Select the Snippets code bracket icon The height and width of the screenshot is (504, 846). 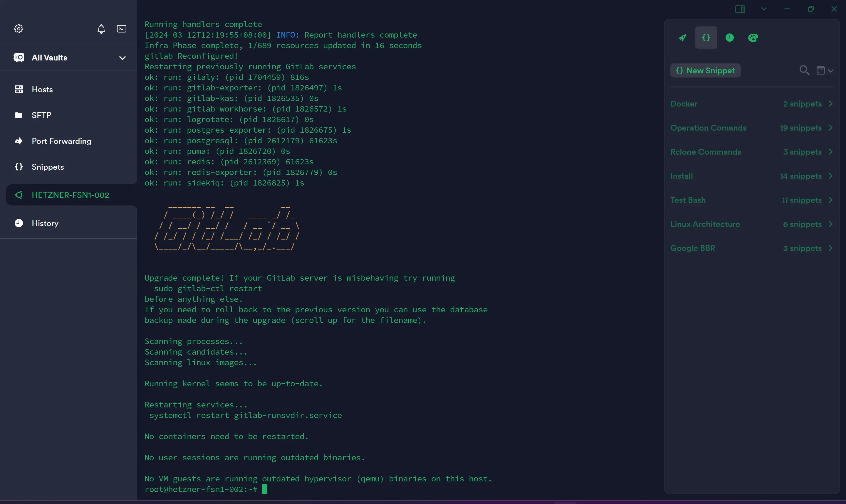(x=19, y=167)
